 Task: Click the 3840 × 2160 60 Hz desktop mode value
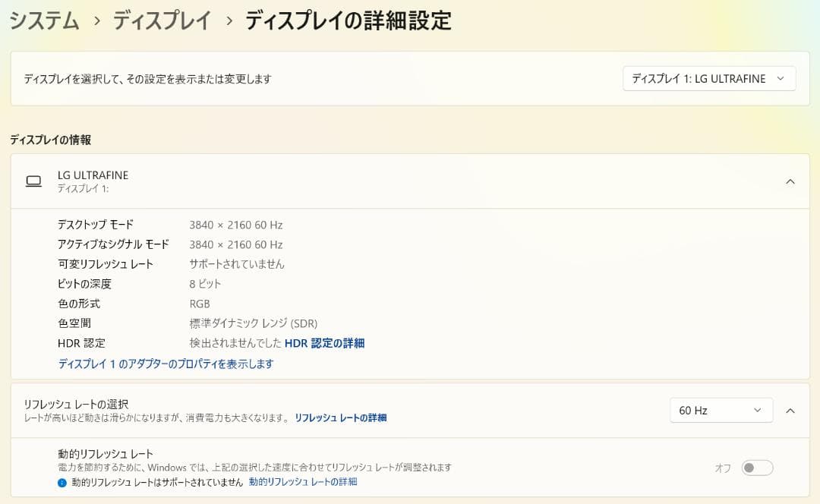(237, 224)
